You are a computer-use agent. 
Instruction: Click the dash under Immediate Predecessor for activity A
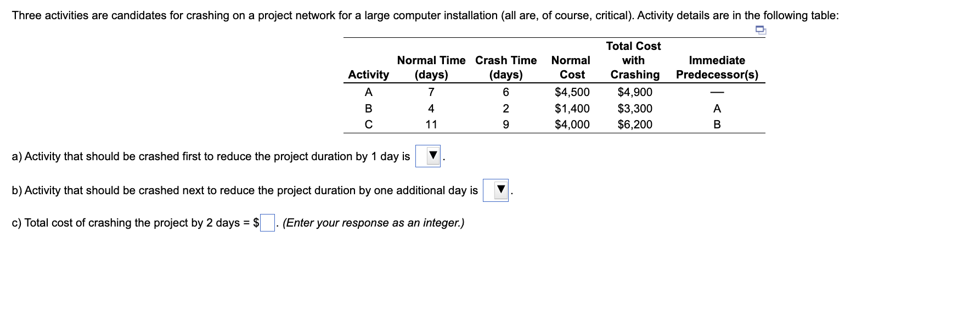tap(717, 92)
